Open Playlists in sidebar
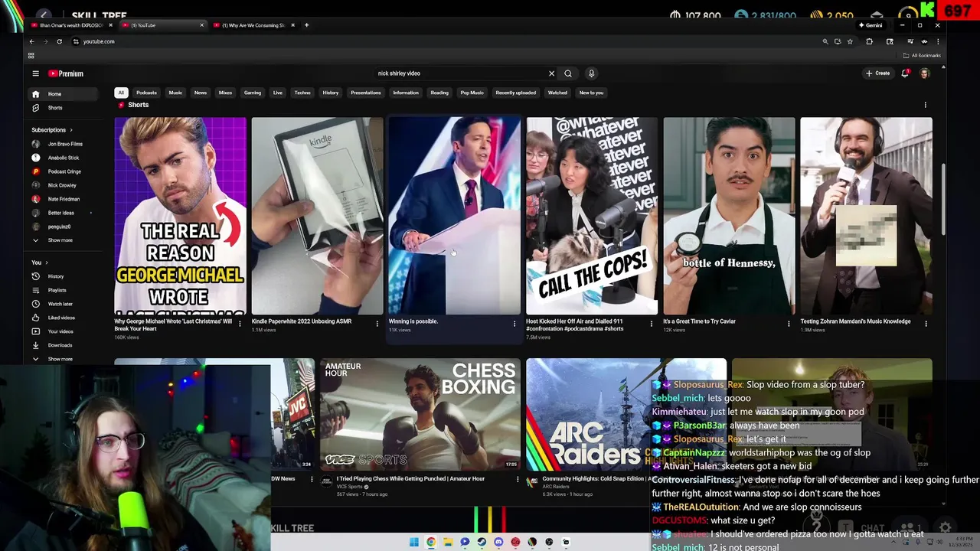 pos(57,290)
